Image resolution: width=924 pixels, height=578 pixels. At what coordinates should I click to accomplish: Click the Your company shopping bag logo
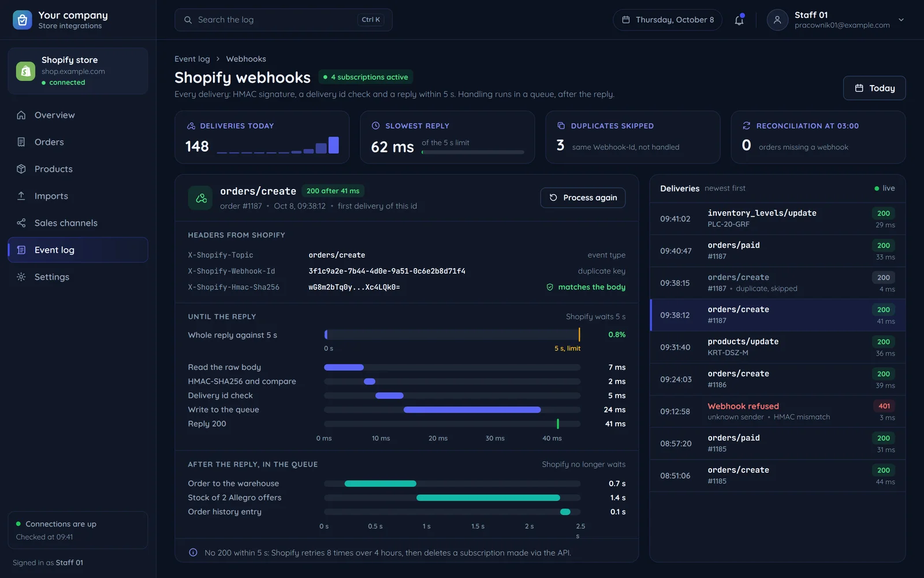[x=23, y=20]
